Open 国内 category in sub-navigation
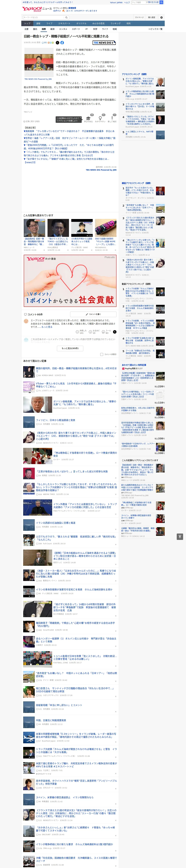 tap(35, 29)
